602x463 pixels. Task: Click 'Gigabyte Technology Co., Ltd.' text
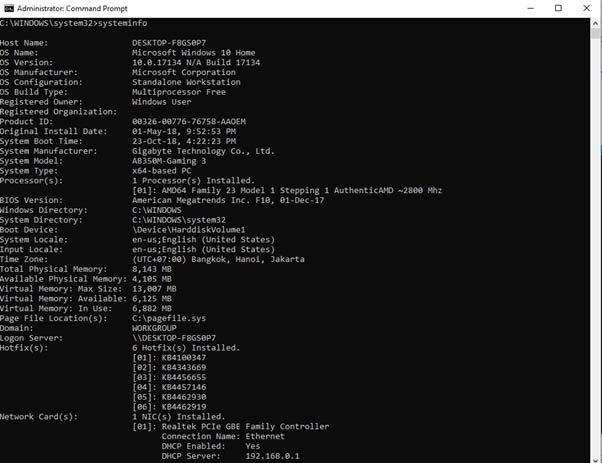click(203, 151)
